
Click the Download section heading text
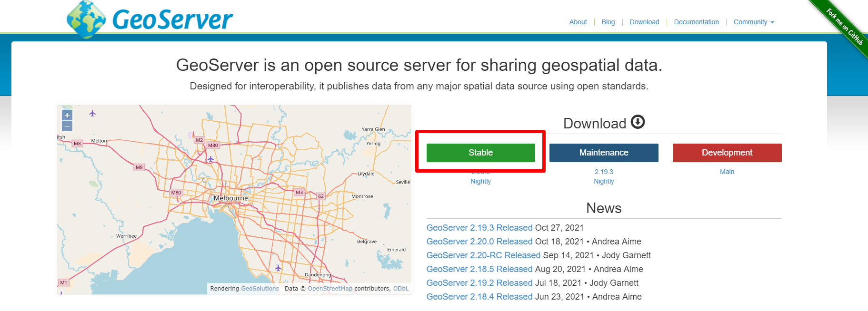[x=595, y=123]
